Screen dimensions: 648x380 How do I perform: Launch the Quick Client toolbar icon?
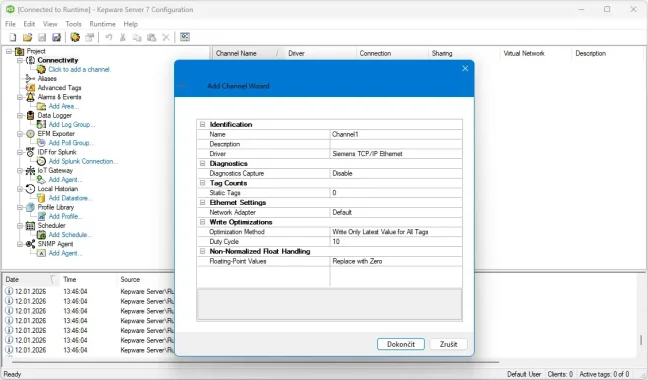[185, 37]
